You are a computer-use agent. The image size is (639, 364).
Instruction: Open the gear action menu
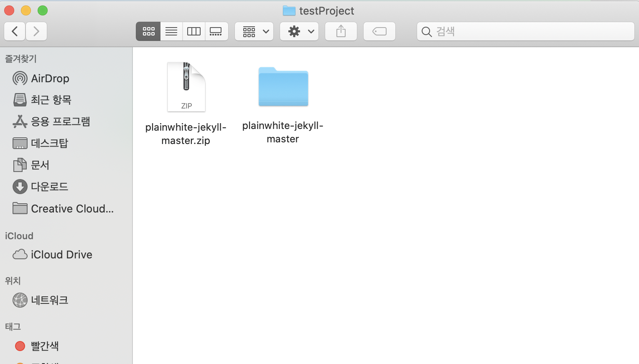(299, 31)
